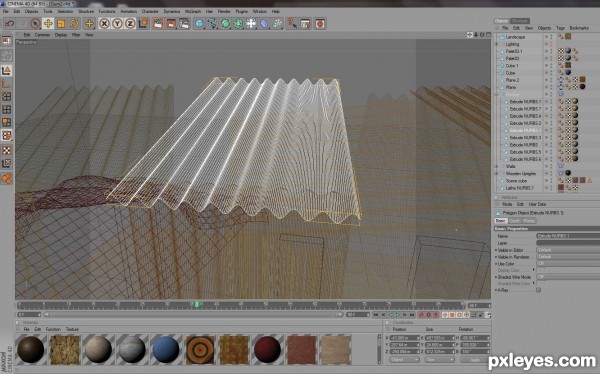600x374 pixels.
Task: Click the blue sphere material thumbnail
Action: 166,350
